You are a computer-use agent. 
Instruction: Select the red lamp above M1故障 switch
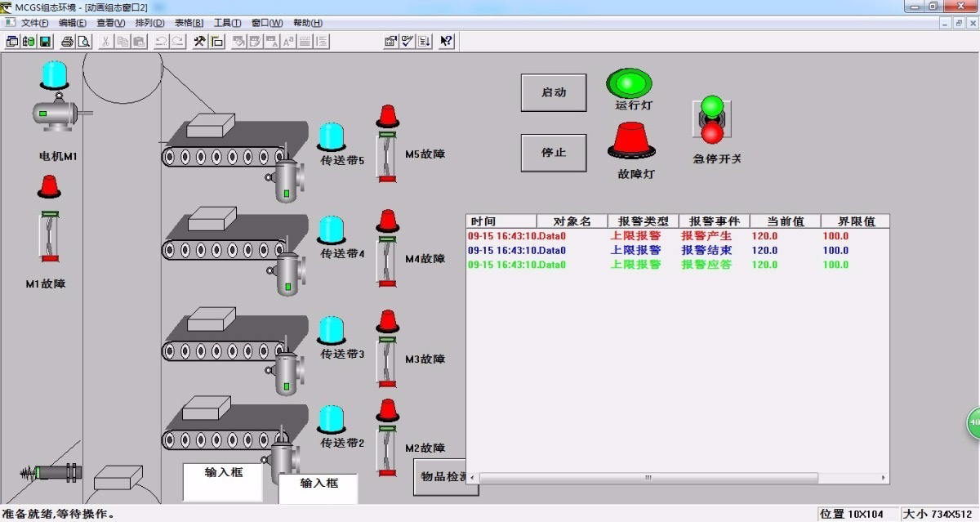(49, 187)
